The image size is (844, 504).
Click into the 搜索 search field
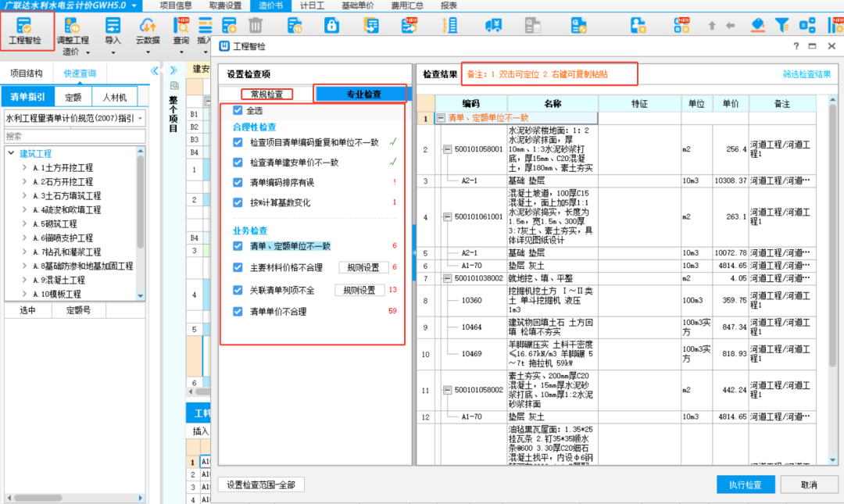click(74, 136)
